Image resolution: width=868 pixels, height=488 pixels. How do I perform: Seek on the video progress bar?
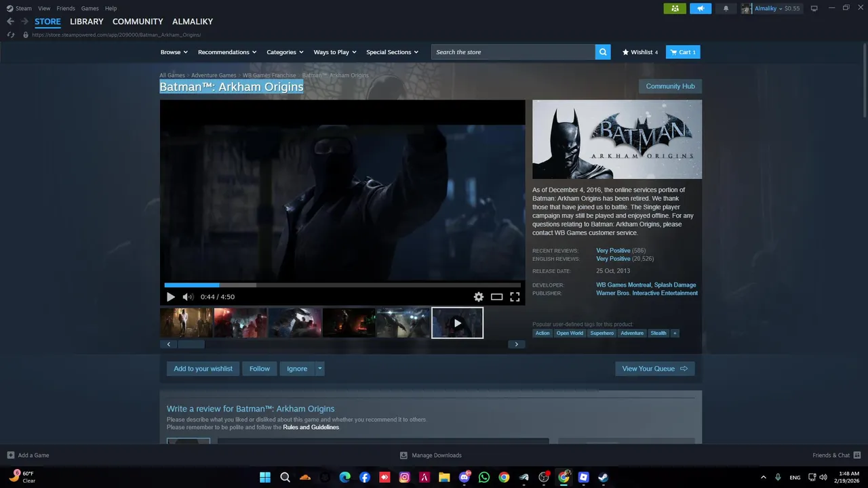pyautogui.click(x=342, y=285)
